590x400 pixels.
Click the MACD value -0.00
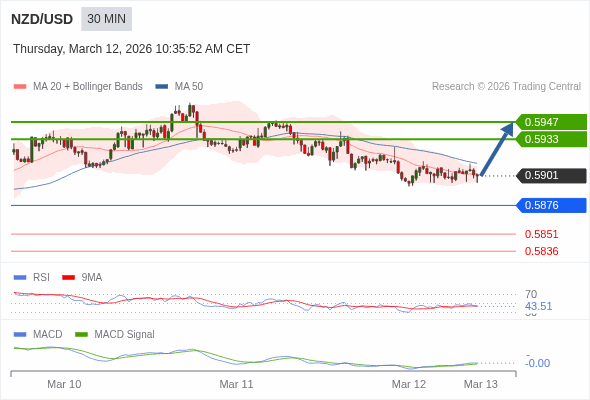[537, 363]
